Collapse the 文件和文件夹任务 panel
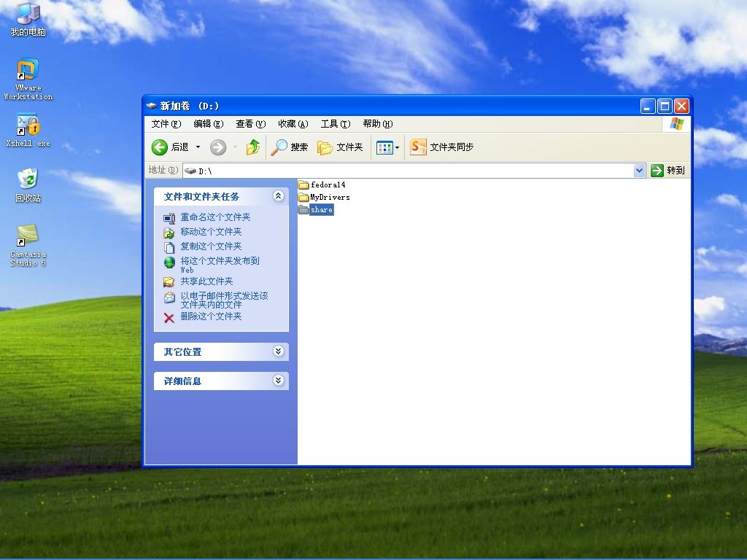 click(x=278, y=196)
